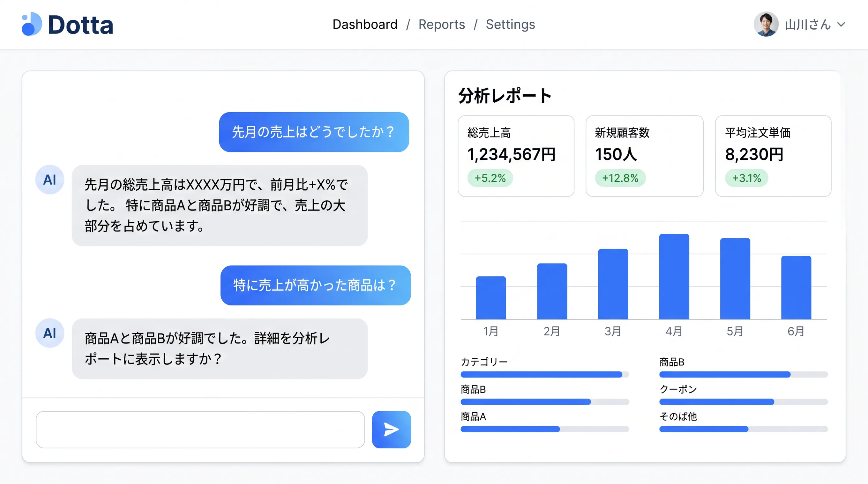Click the chat message input field

200,429
